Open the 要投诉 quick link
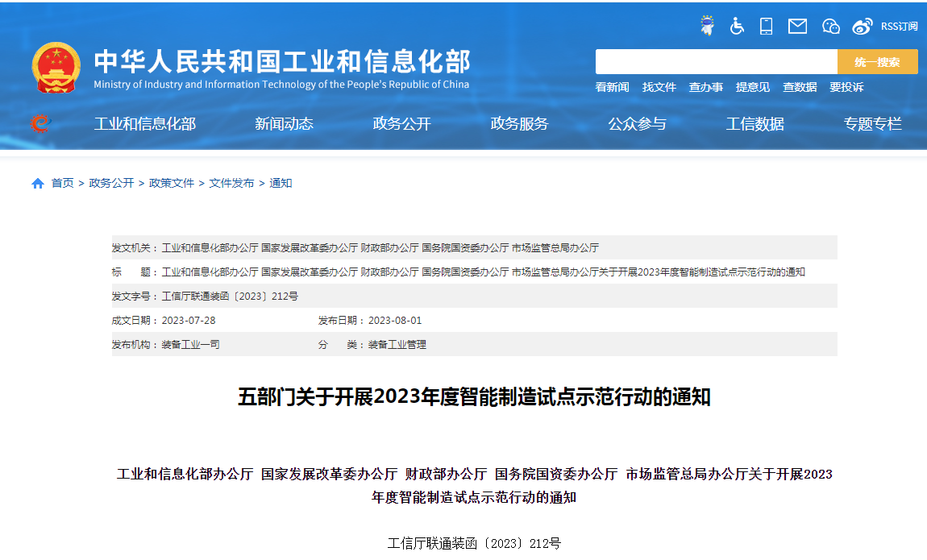 coord(846,87)
